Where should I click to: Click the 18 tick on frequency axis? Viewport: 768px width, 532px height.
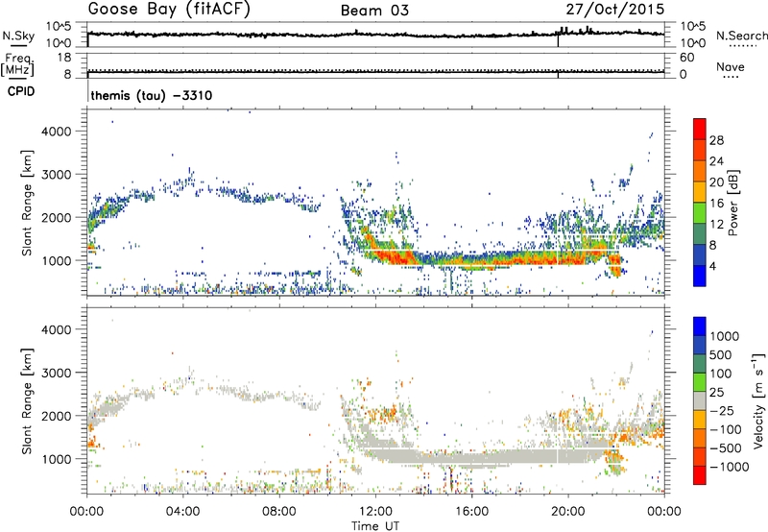pyautogui.click(x=64, y=58)
